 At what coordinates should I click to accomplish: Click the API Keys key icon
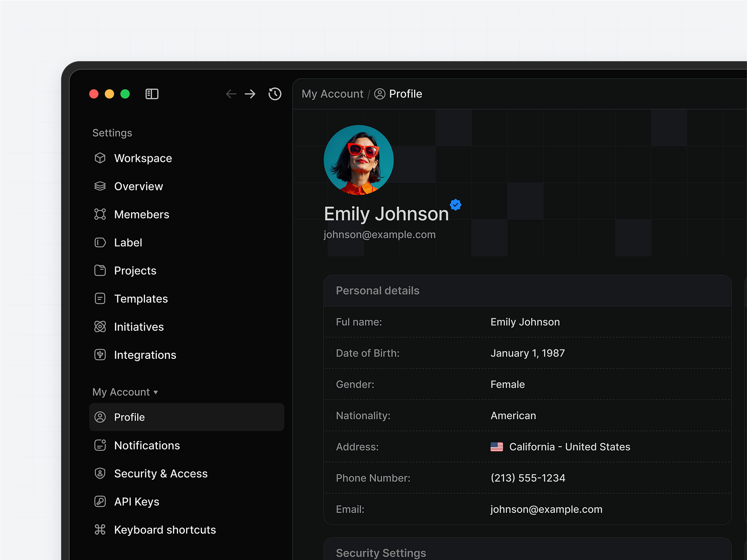point(100,502)
